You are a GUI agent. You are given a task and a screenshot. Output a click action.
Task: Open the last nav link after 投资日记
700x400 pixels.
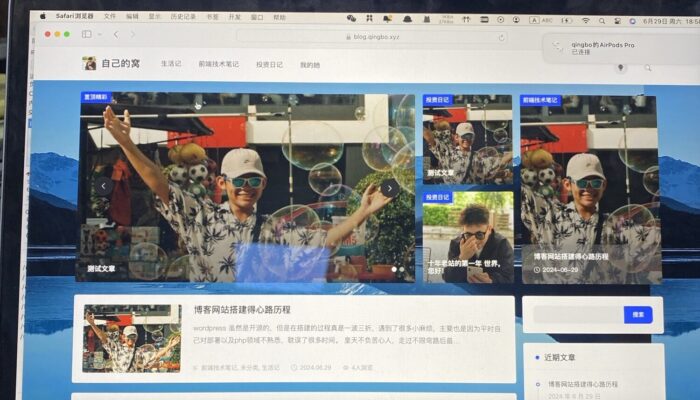pos(310,65)
